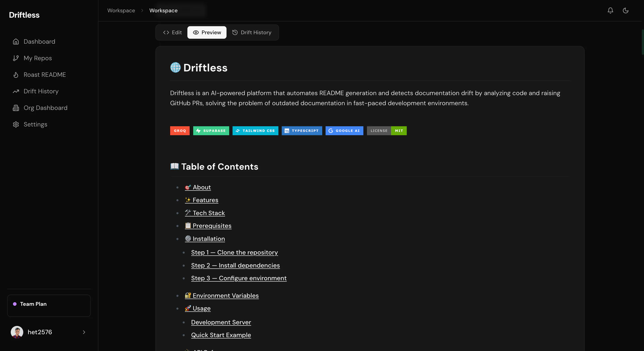644x351 pixels.
Task: Click the page scrollbar on right edge
Action: pyautogui.click(x=642, y=42)
